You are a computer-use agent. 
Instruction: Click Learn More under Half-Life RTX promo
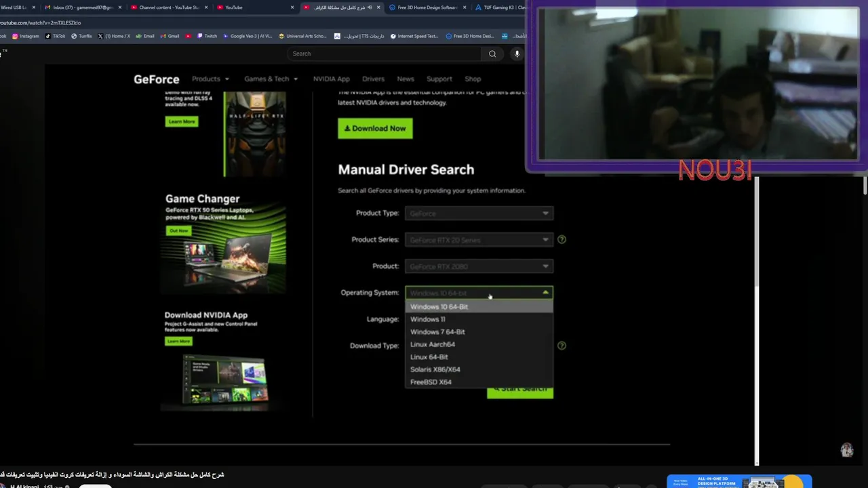(x=181, y=121)
